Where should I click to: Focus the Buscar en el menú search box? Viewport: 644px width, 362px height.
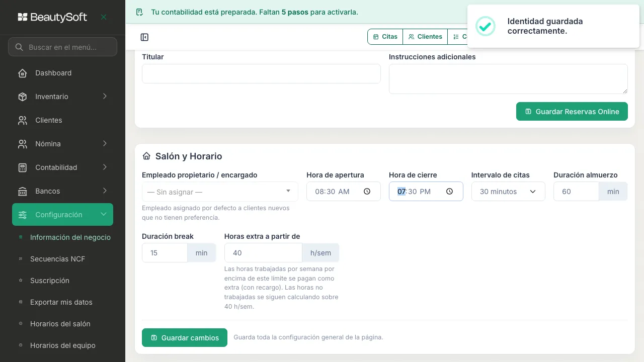62,47
